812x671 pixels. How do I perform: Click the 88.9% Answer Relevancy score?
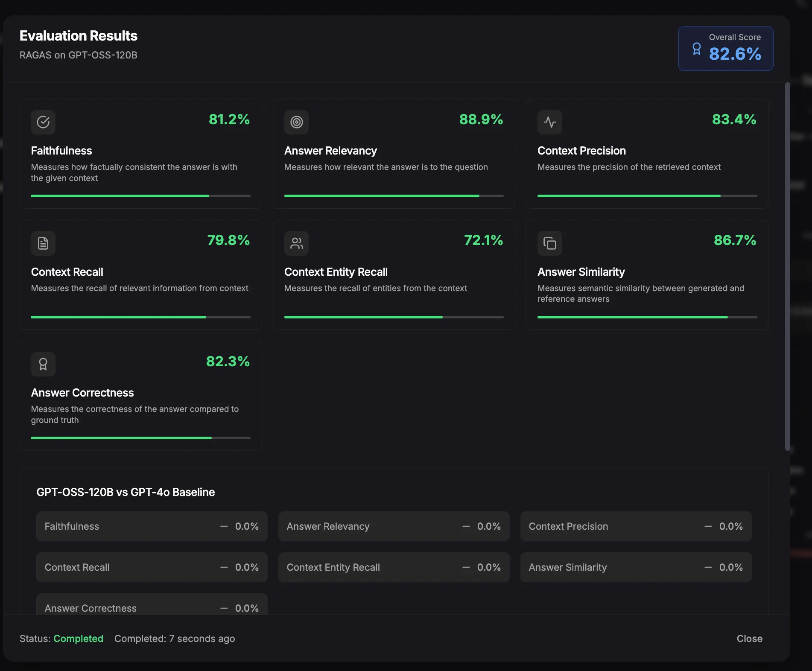(x=481, y=120)
